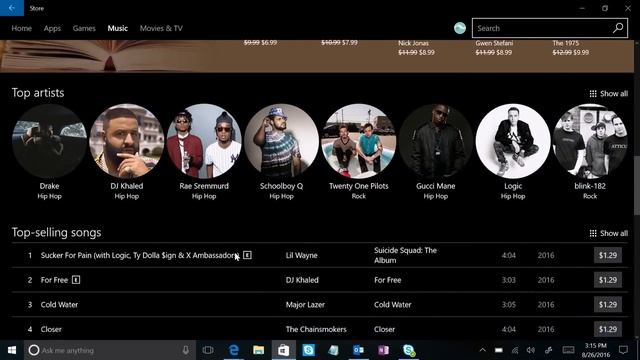This screenshot has height=360, width=640.
Task: Click the artist The Chainsmokers
Action: coord(316,329)
